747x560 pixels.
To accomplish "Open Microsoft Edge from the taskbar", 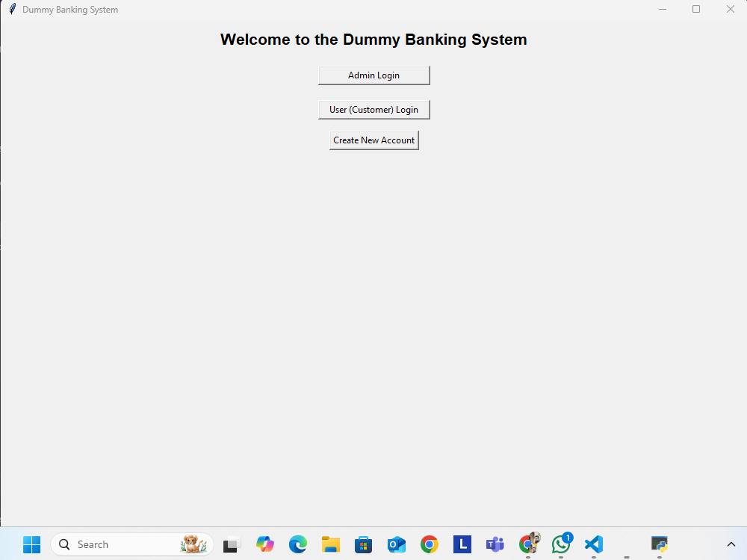I will click(298, 544).
